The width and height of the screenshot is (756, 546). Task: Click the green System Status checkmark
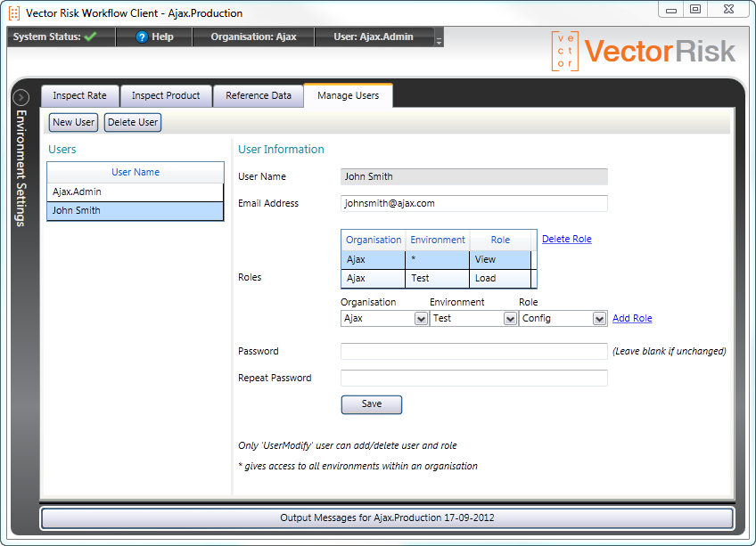90,37
